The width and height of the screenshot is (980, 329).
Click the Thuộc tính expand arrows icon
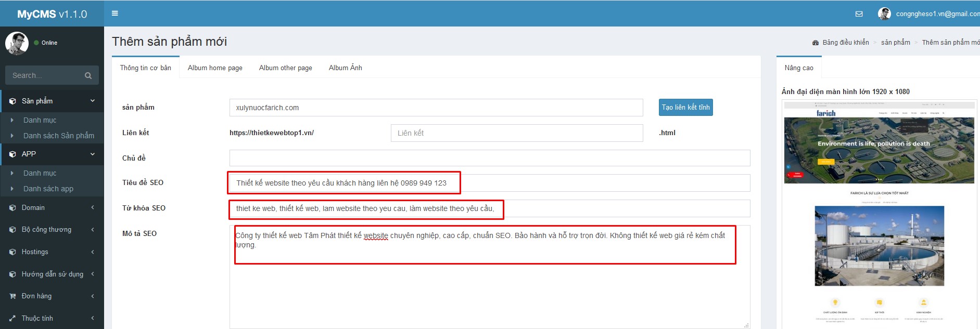[12, 319]
